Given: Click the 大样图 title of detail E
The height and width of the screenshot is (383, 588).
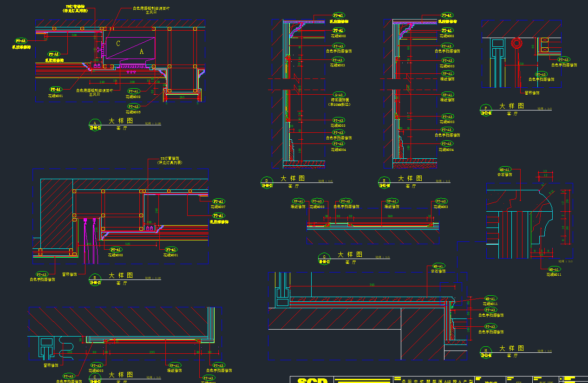Looking at the screenshot, I should (411, 178).
